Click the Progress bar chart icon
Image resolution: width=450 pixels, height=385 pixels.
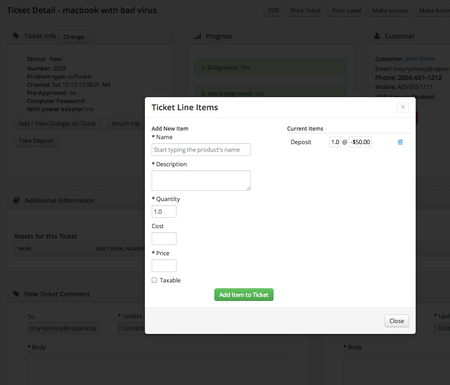[x=197, y=36]
